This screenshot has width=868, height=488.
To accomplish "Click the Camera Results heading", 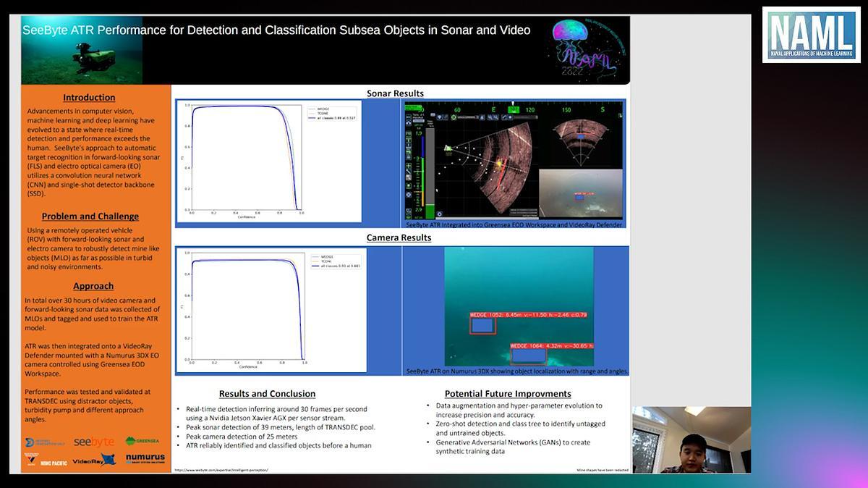I will click(399, 237).
